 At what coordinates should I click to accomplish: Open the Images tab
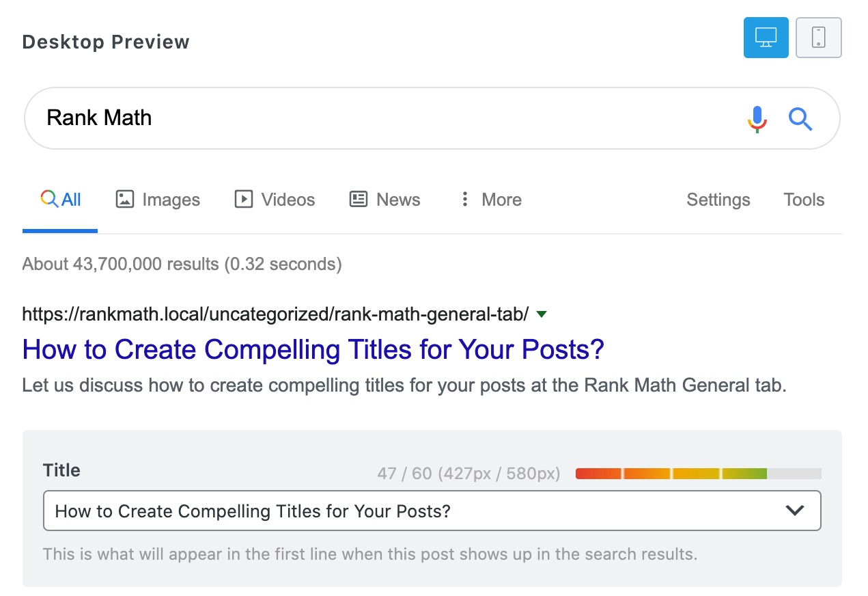click(x=171, y=200)
